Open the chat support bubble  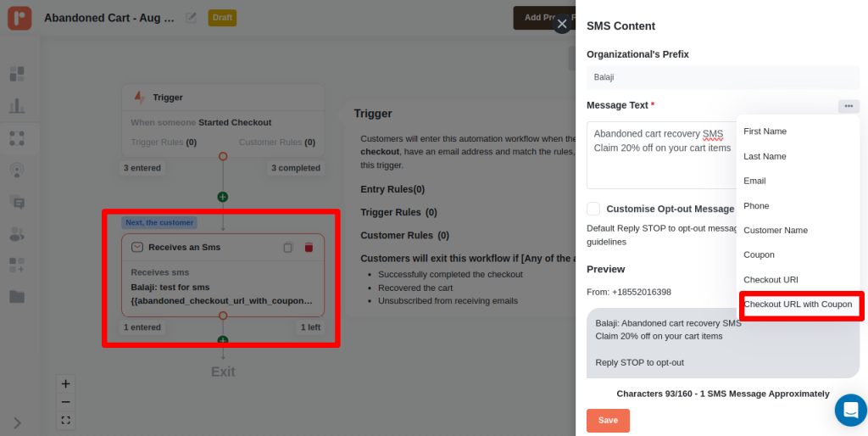[850, 410]
